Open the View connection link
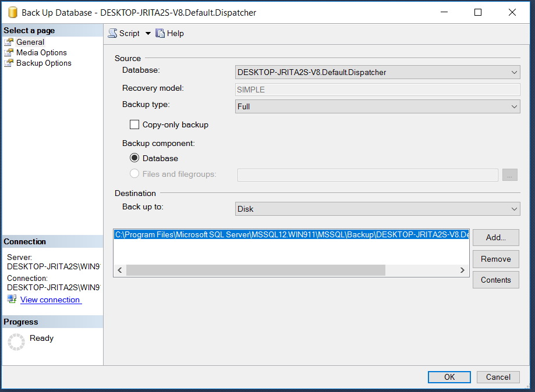Image resolution: width=535 pixels, height=392 pixels. pos(50,300)
